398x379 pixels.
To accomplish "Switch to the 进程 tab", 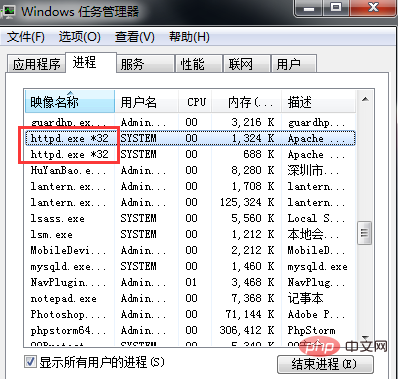I will coord(91,62).
